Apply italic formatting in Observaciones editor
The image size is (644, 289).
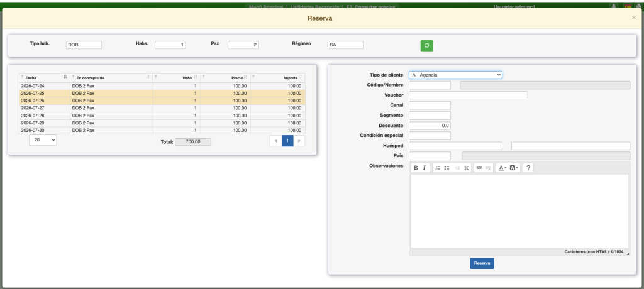pyautogui.click(x=425, y=168)
